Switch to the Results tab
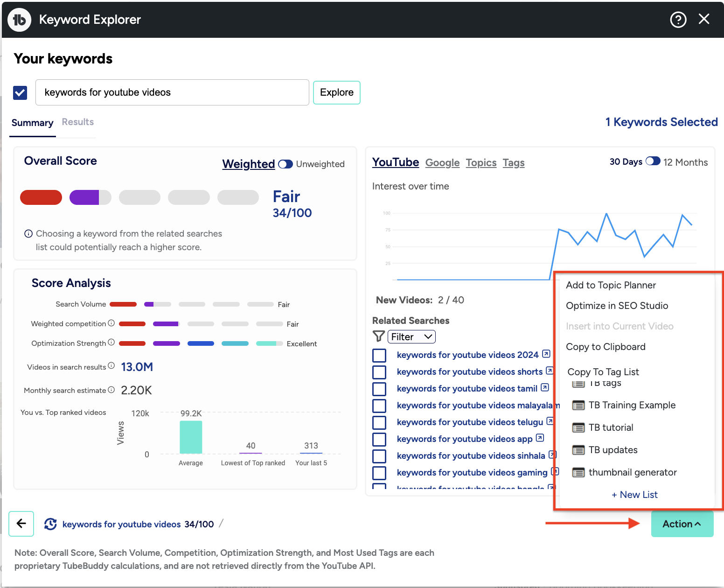Image resolution: width=724 pixels, height=588 pixels. click(78, 122)
